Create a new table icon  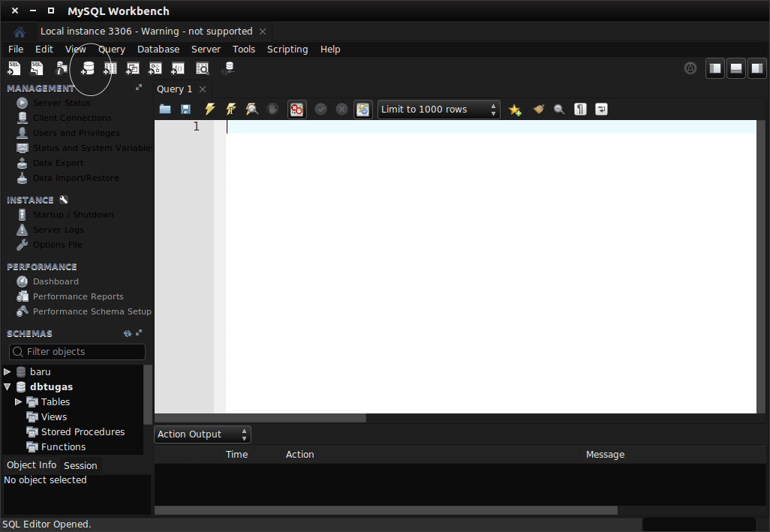110,68
